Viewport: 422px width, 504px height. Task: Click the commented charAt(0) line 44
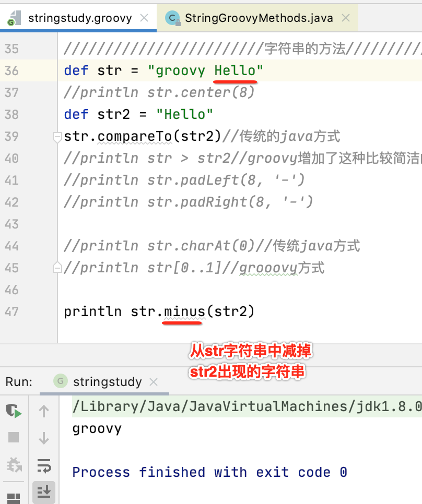(x=212, y=246)
